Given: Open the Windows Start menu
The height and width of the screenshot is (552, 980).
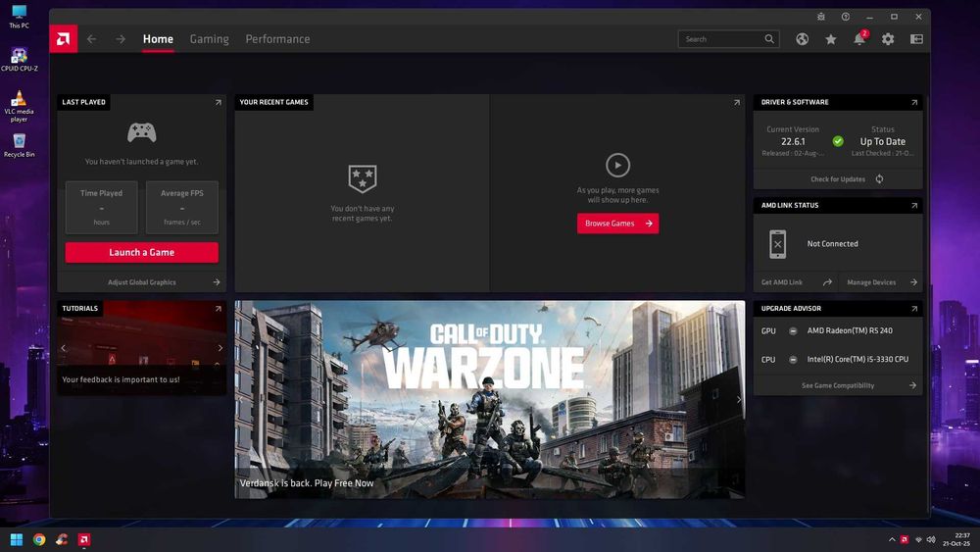Looking at the screenshot, I should point(17,539).
